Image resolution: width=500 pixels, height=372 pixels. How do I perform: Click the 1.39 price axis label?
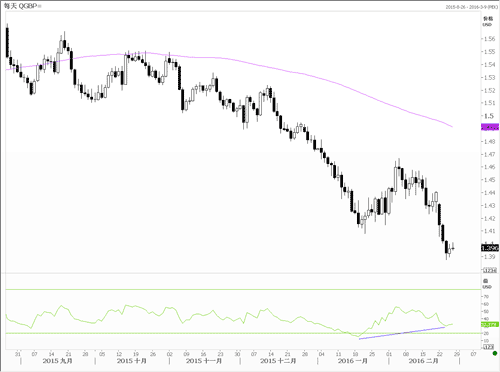(489, 257)
